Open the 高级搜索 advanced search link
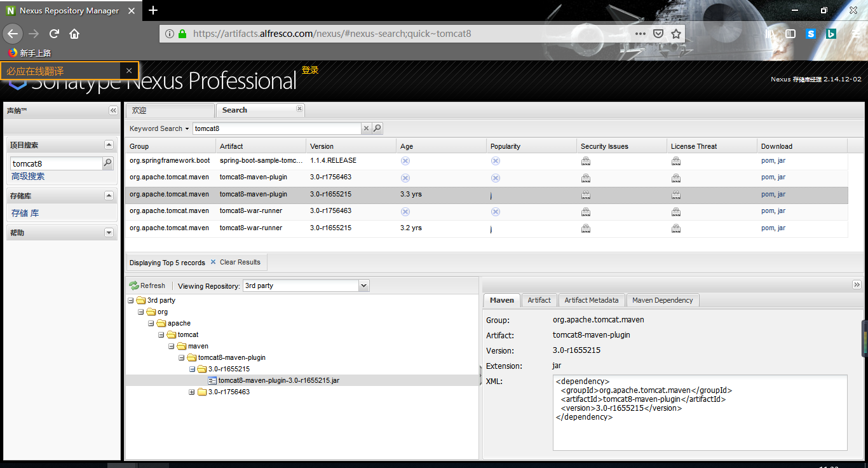Screen dimensions: 868x468 tap(28, 177)
